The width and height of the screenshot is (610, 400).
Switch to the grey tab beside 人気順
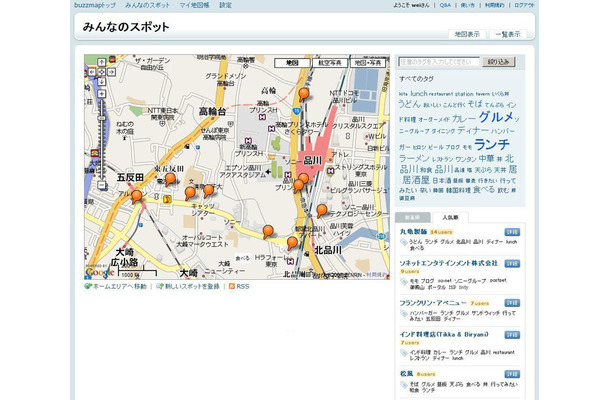point(413,218)
